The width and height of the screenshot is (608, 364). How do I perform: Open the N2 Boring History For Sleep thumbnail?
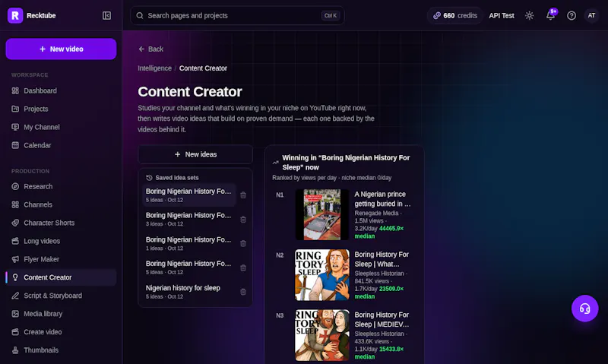click(322, 275)
